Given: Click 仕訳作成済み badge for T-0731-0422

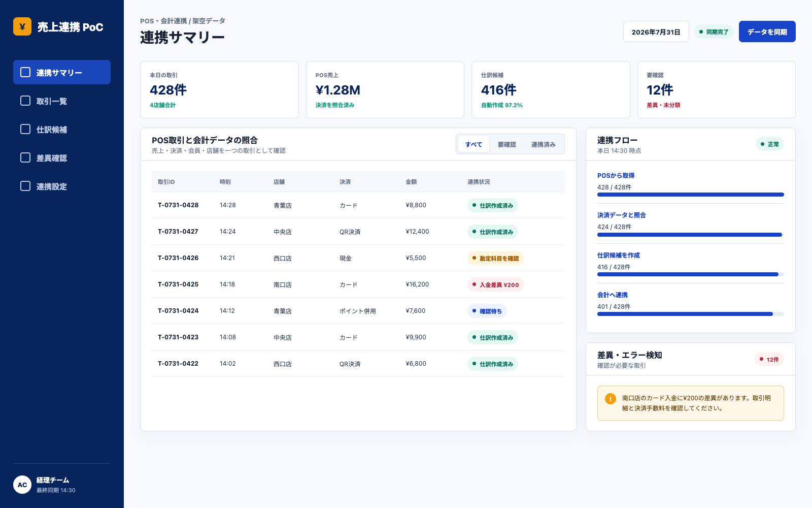Looking at the screenshot, I should click(493, 364).
